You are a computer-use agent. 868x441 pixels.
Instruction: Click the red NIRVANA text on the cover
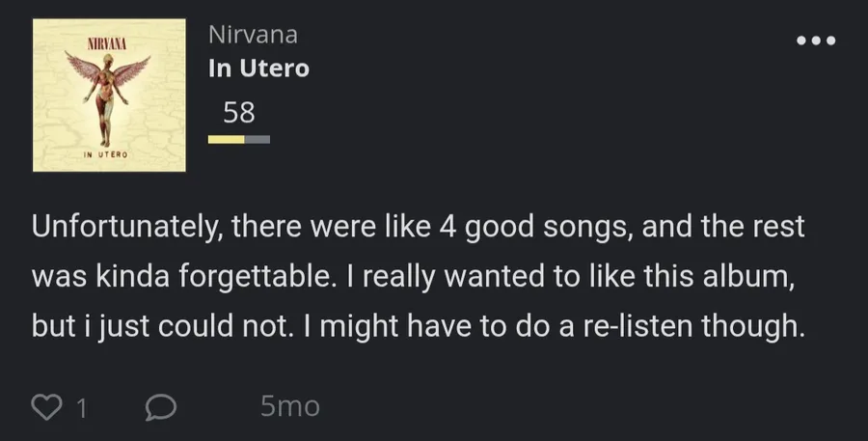(x=107, y=43)
